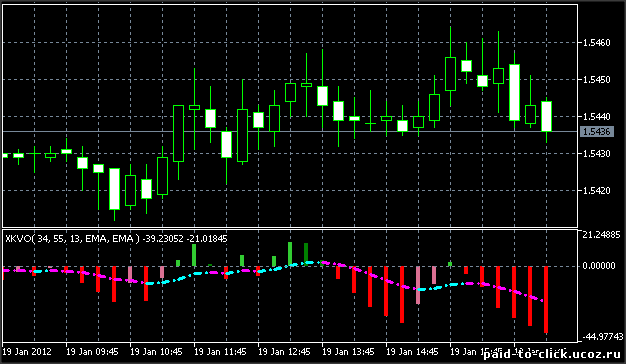Click the 19 Jan 2012 date label
The height and width of the screenshot is (364, 626).
(x=27, y=352)
